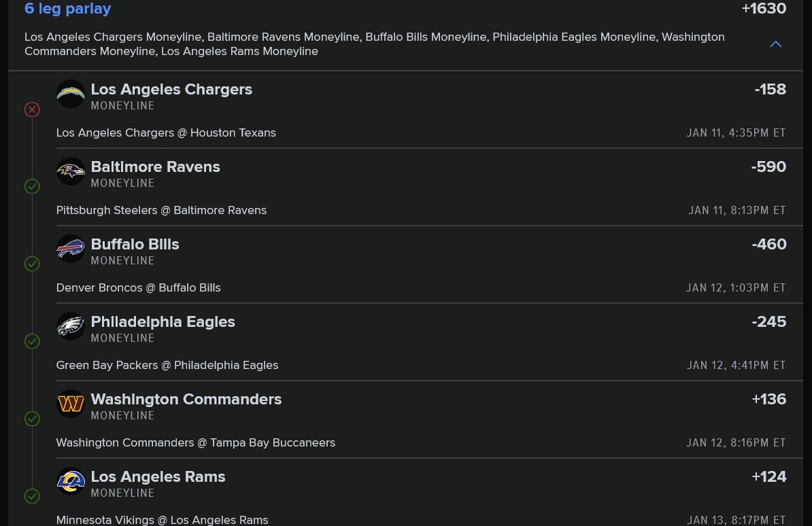Select the "Buffalo Bills" leg title
Viewport: 812px width, 526px height.
tap(135, 245)
